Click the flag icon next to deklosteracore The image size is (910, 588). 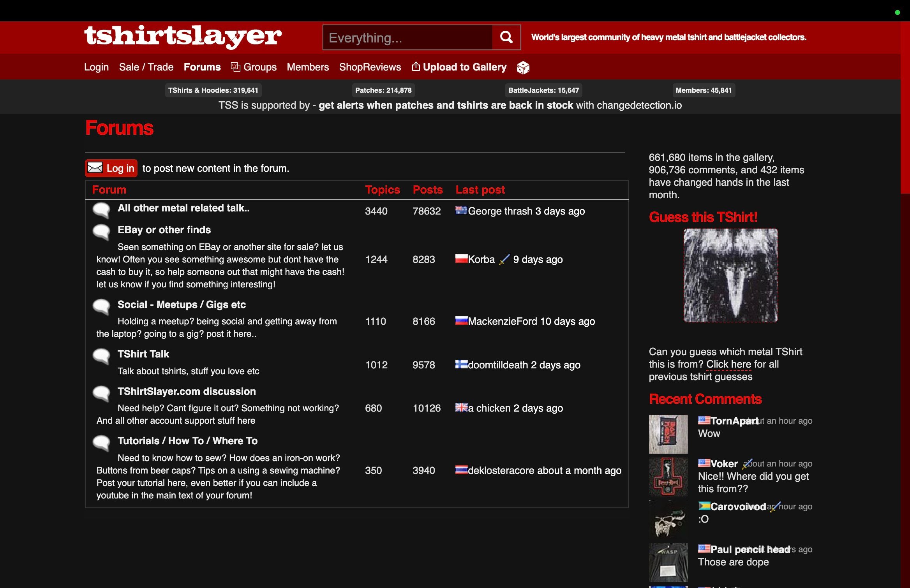pyautogui.click(x=461, y=470)
